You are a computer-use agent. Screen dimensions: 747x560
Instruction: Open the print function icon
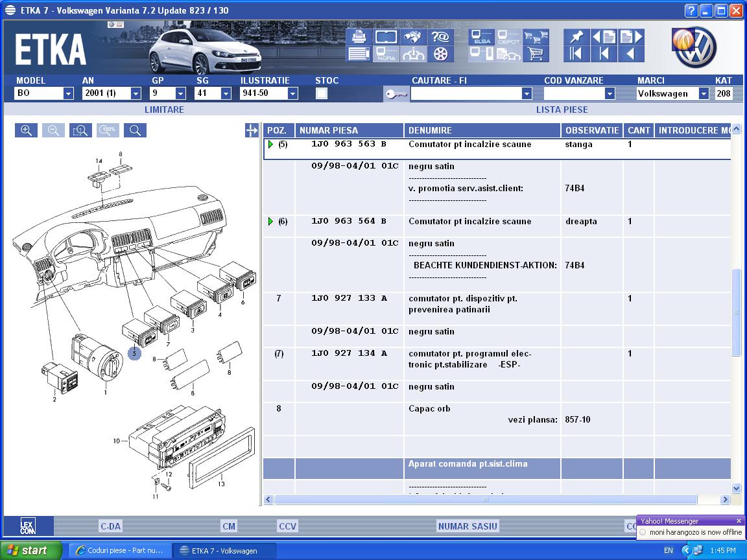tap(359, 37)
